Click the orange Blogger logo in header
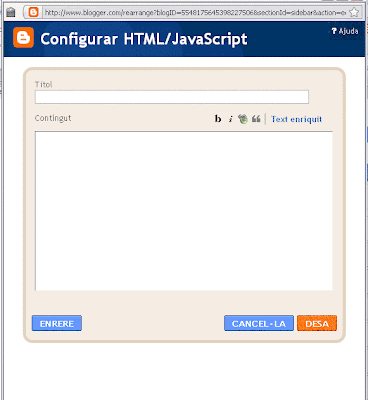Viewport: 368px width, 400px height. coord(24,37)
